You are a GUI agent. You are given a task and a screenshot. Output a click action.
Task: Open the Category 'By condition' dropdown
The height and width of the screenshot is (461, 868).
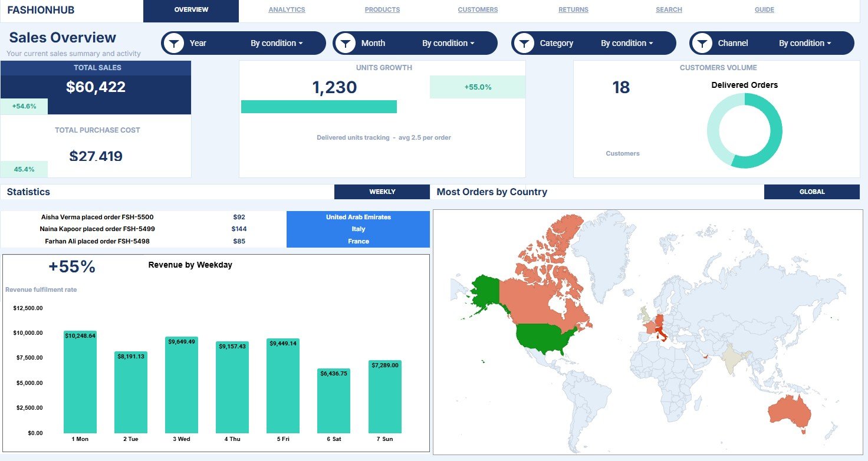(627, 43)
